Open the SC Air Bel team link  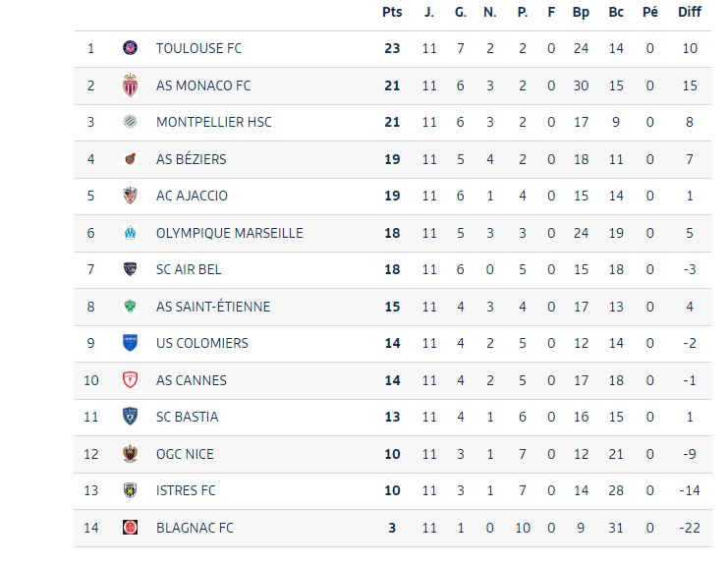click(x=186, y=269)
